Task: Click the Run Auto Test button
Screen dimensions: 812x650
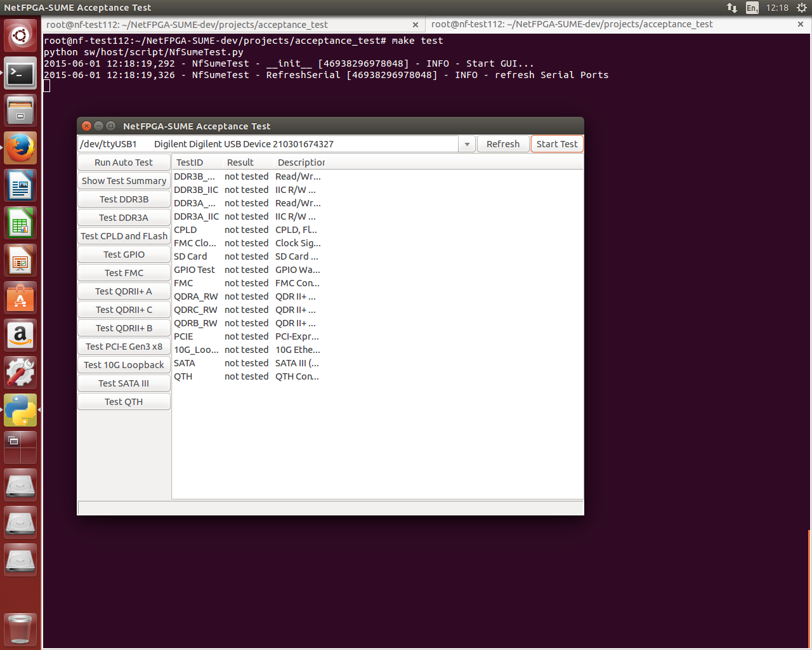Action: (x=124, y=162)
